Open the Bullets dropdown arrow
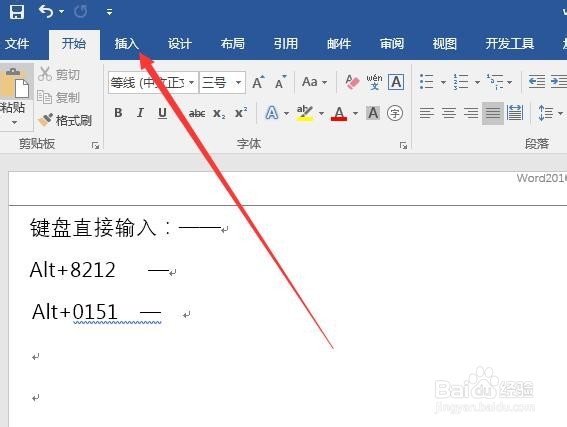 (x=443, y=83)
